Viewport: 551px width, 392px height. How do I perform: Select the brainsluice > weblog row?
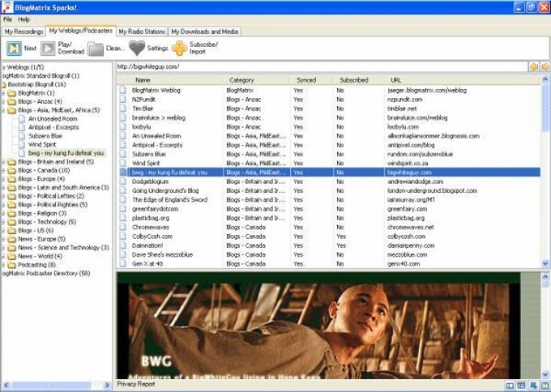[328, 117]
